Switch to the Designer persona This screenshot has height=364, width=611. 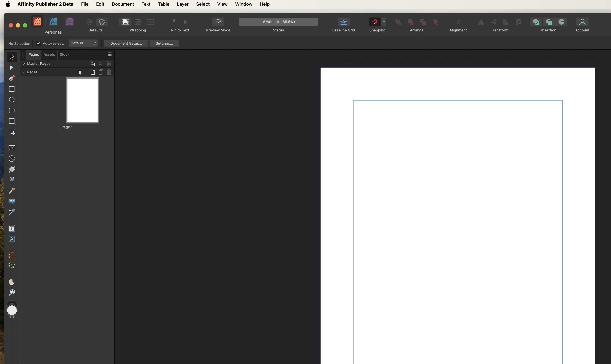53,22
